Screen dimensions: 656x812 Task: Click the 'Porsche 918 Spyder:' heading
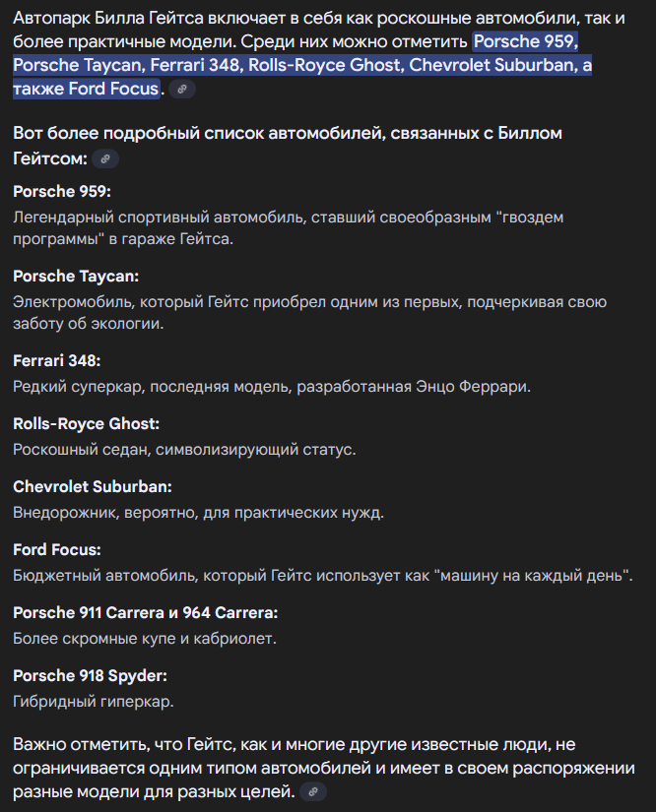[91, 676]
